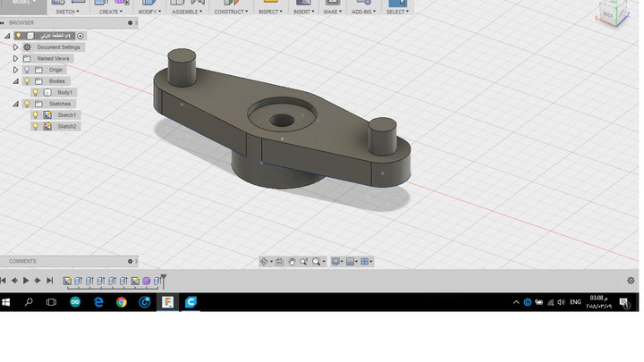Collapse the Bodies folder

[15, 81]
